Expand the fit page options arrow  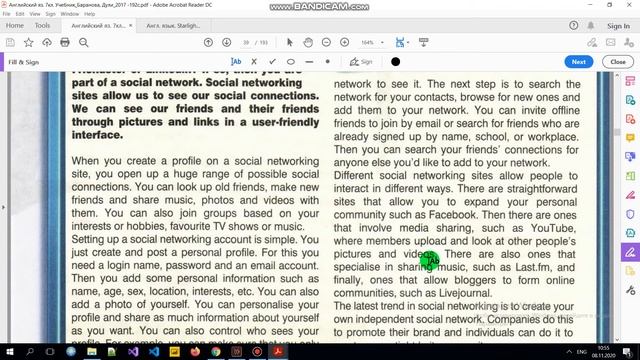pyautogui.click(x=408, y=42)
